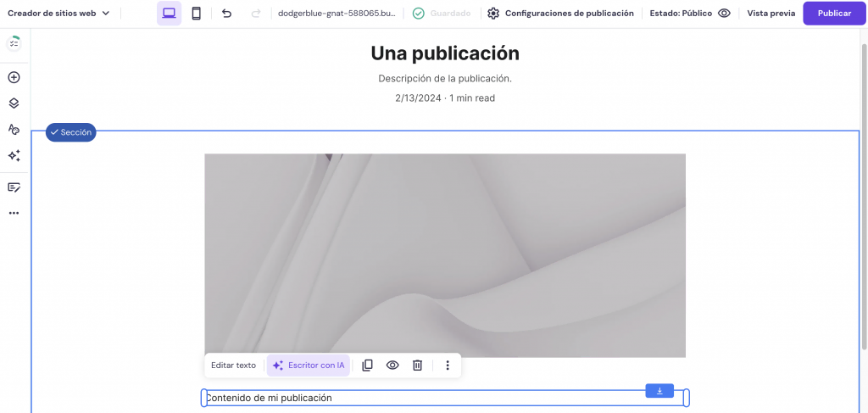This screenshot has height=413, width=868.
Task: Open the sidebar three-dots more menu
Action: point(14,214)
